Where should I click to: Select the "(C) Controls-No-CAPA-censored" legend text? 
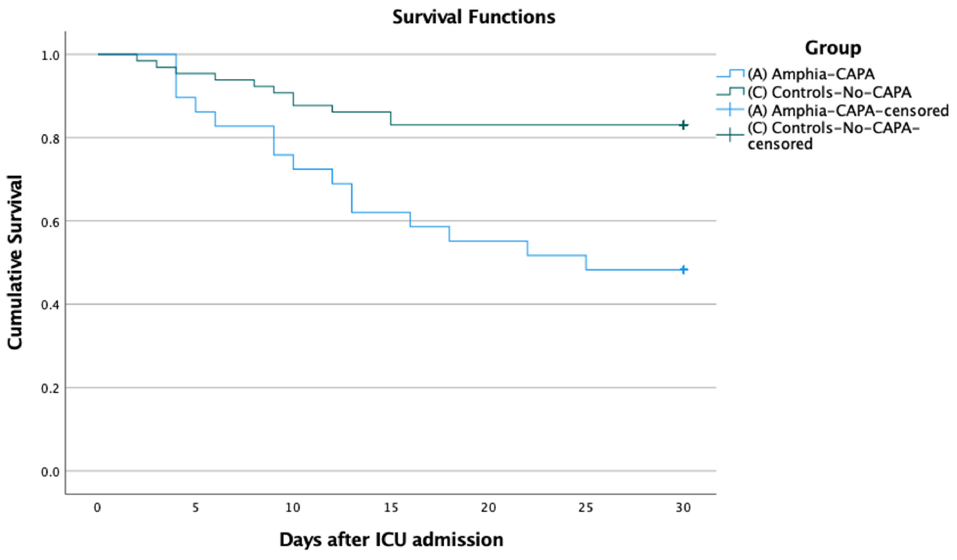tap(834, 136)
